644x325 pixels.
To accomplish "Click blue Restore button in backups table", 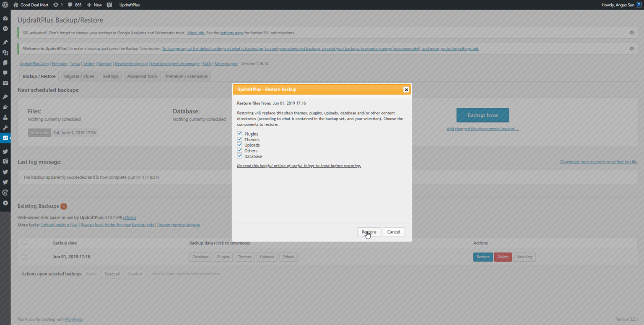I will pyautogui.click(x=483, y=257).
